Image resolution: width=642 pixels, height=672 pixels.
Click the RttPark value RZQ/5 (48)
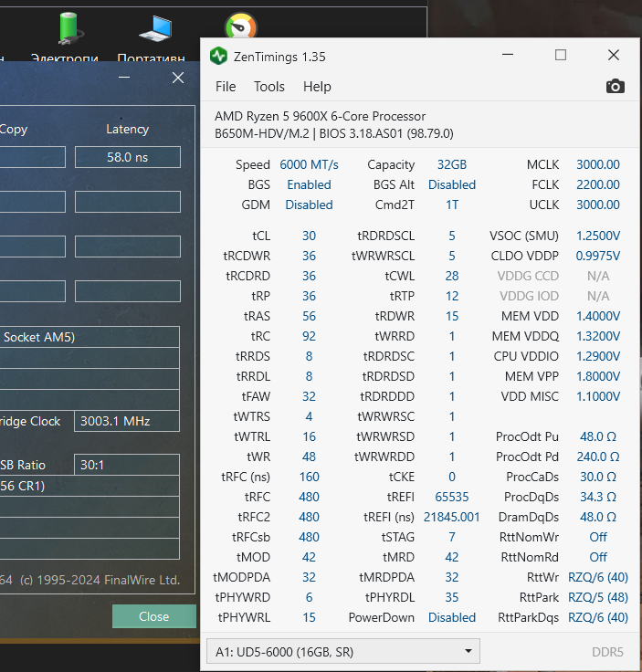pyautogui.click(x=598, y=597)
